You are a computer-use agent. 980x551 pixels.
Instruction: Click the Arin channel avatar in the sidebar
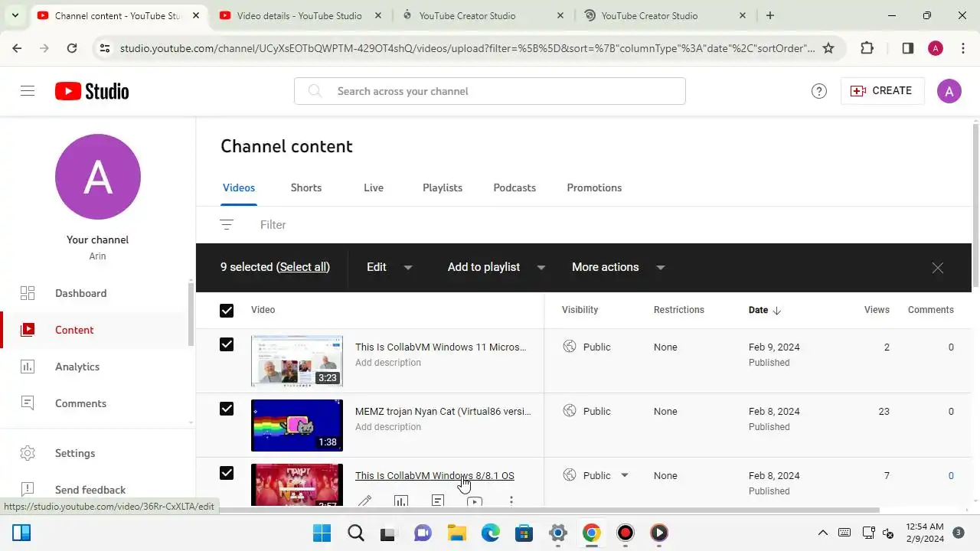(x=98, y=177)
